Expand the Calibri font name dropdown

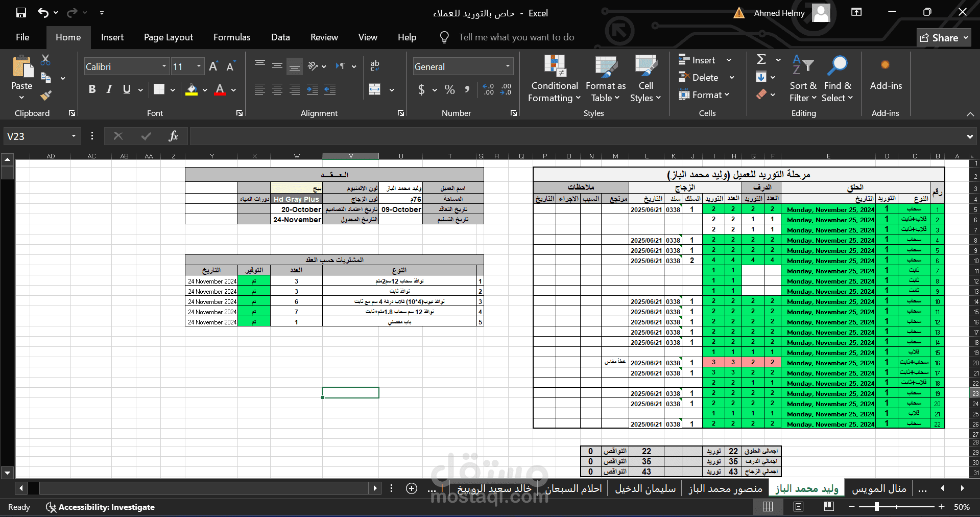tap(164, 66)
